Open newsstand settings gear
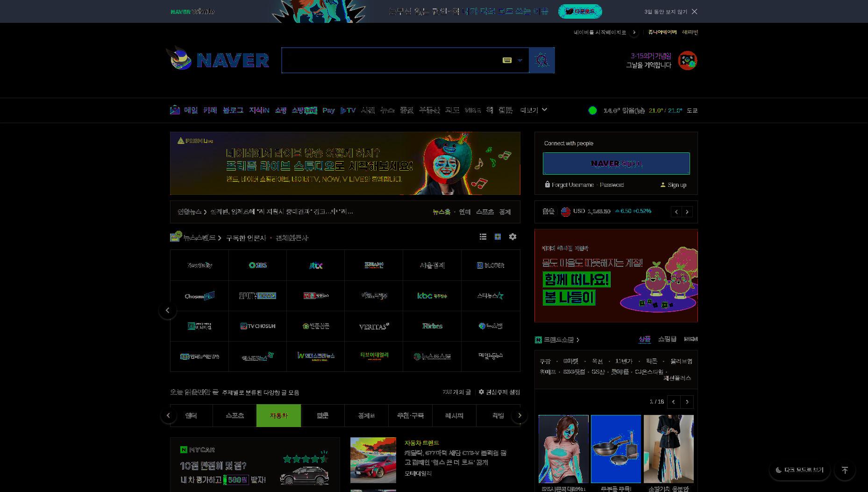The width and height of the screenshot is (868, 492). tap(512, 237)
